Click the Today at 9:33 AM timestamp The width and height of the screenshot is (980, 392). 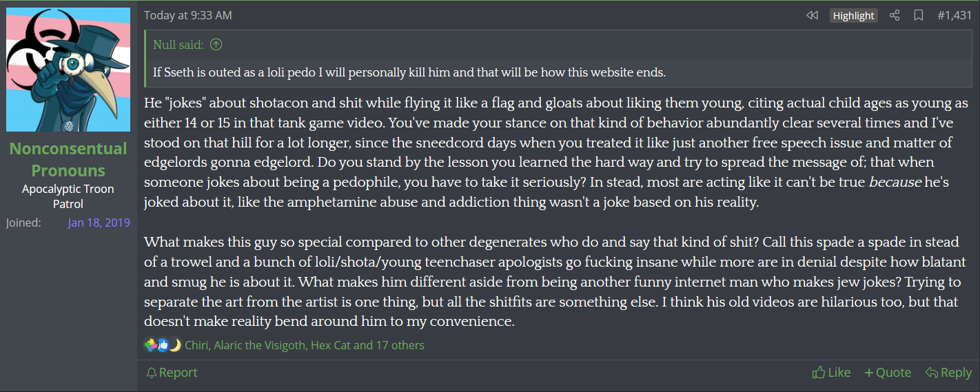[x=187, y=15]
